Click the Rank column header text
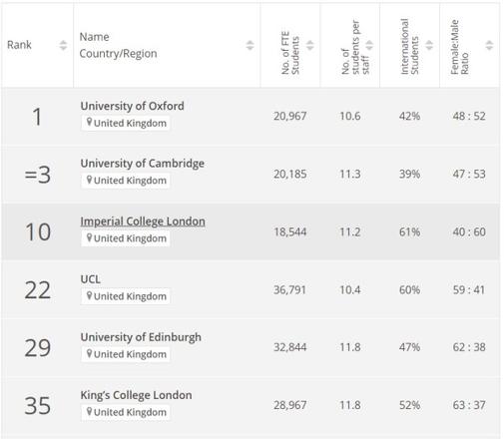 click(x=19, y=45)
